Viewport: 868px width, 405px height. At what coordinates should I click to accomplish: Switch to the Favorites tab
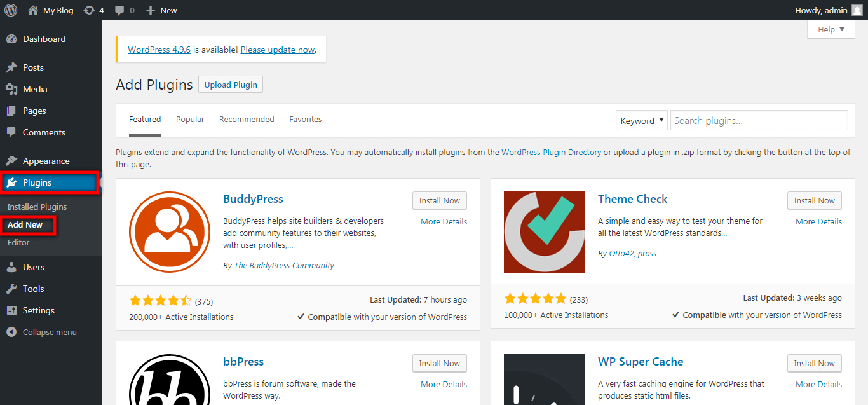(306, 119)
